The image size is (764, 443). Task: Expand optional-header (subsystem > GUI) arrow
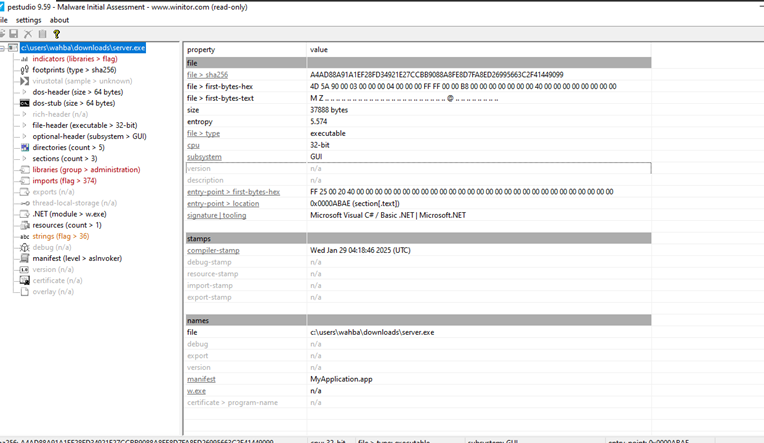(24, 136)
